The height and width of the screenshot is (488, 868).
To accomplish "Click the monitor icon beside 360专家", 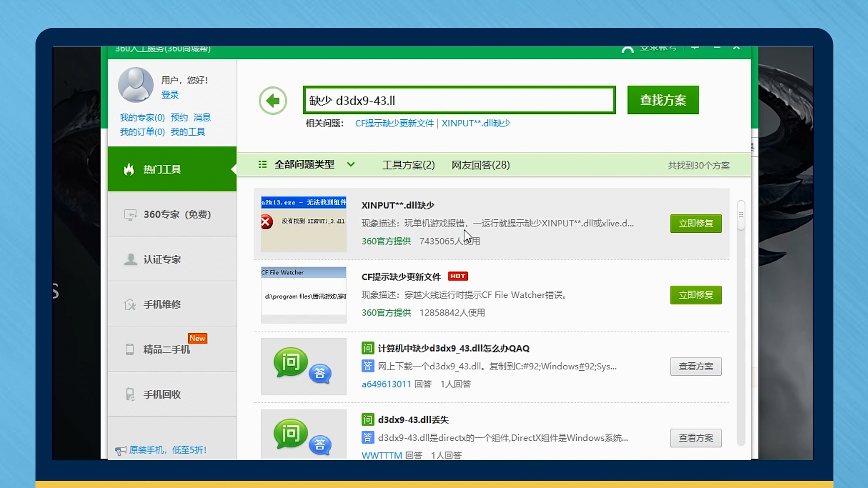I will [x=130, y=214].
